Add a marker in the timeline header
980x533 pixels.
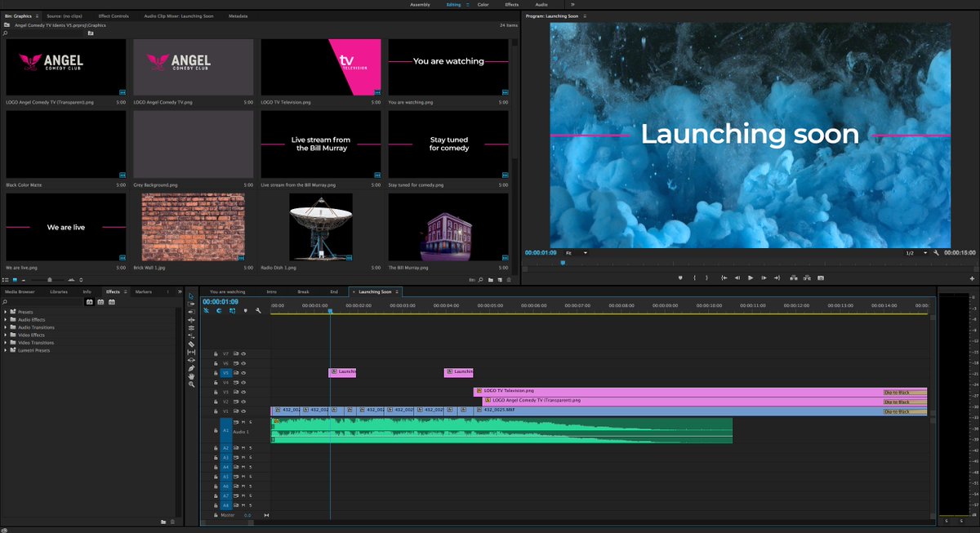tap(244, 310)
